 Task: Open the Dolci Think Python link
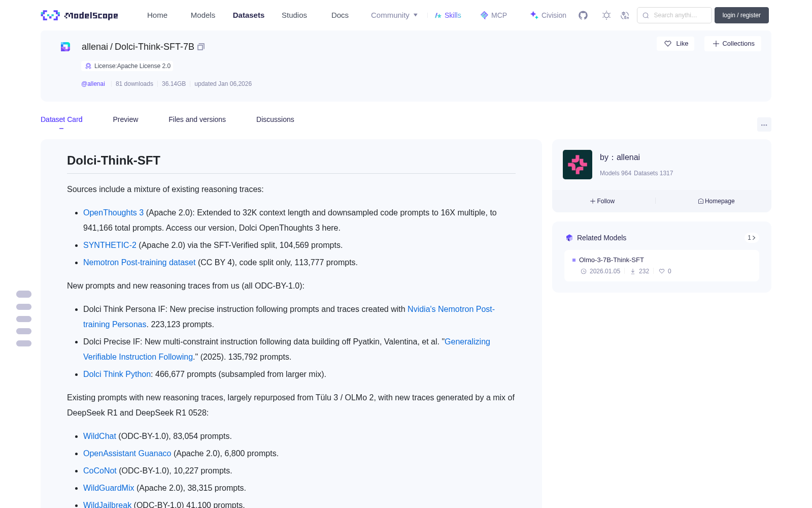click(x=117, y=374)
